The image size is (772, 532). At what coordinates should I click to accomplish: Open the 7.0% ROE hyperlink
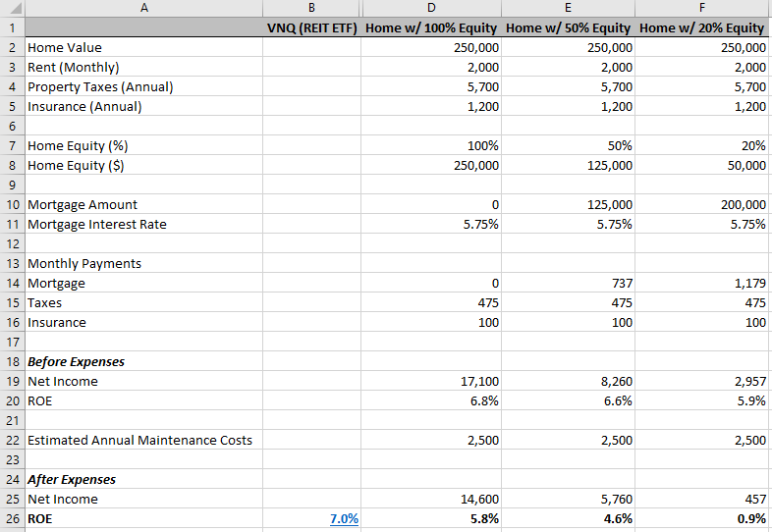[x=344, y=518]
